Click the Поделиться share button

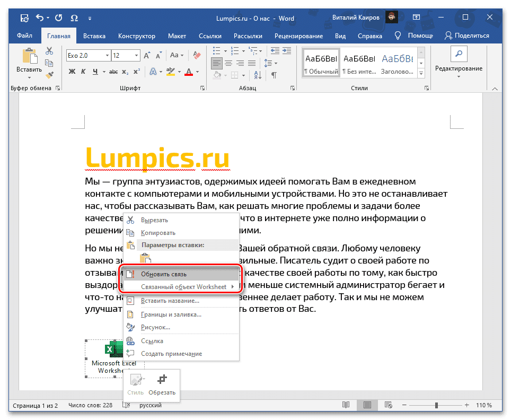coord(467,36)
